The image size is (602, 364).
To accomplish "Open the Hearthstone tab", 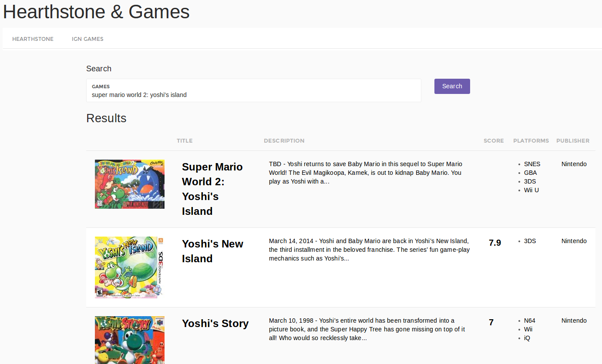I will tap(33, 39).
